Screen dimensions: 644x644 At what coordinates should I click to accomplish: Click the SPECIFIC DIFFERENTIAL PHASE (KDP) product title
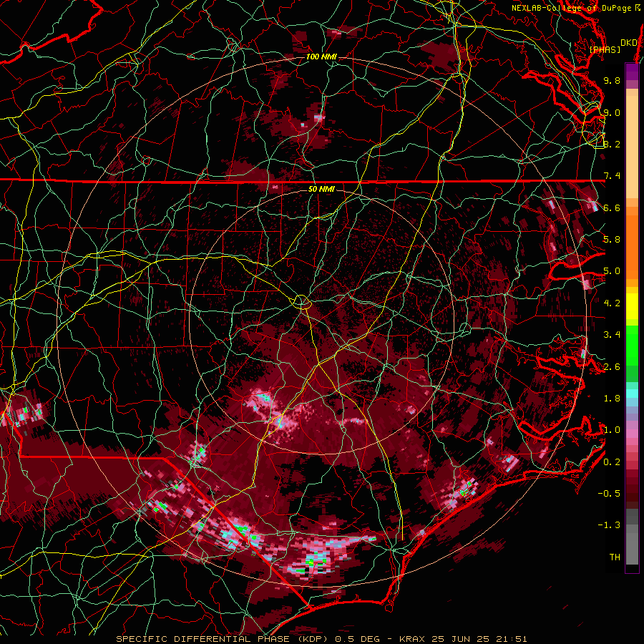tap(223, 639)
